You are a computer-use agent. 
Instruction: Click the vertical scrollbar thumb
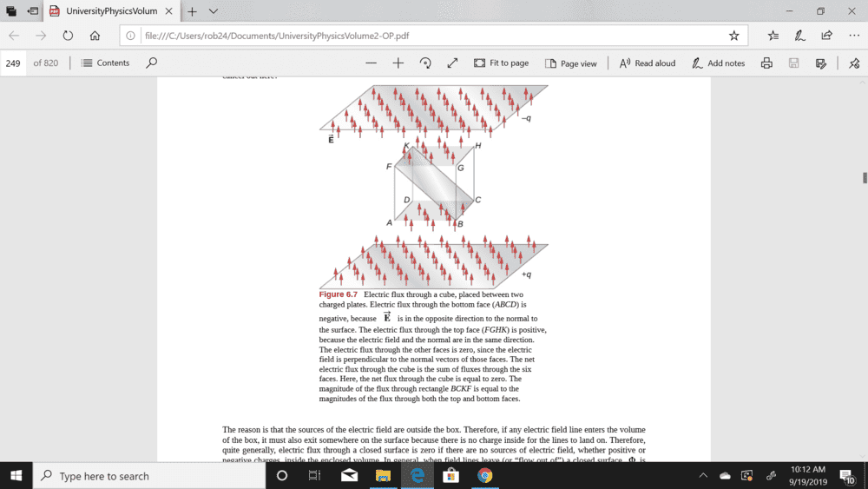click(x=865, y=178)
